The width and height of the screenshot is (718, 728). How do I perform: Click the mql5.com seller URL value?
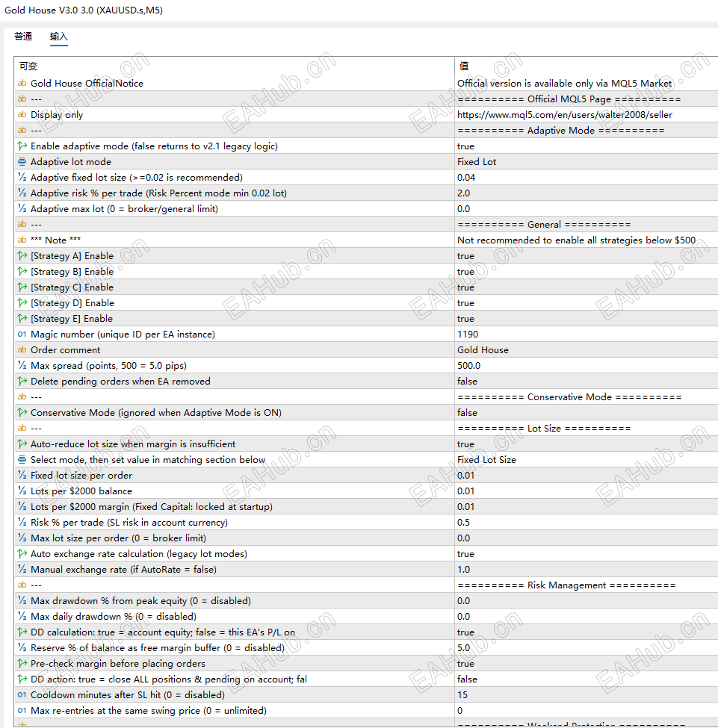(x=565, y=115)
